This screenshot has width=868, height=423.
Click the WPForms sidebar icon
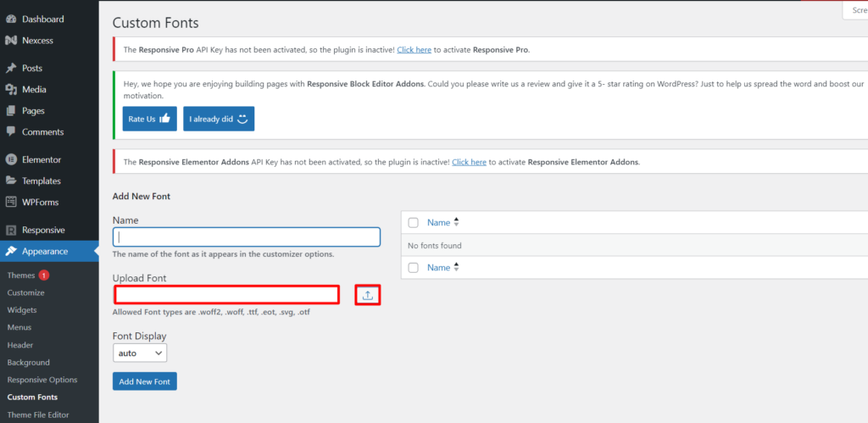click(10, 202)
